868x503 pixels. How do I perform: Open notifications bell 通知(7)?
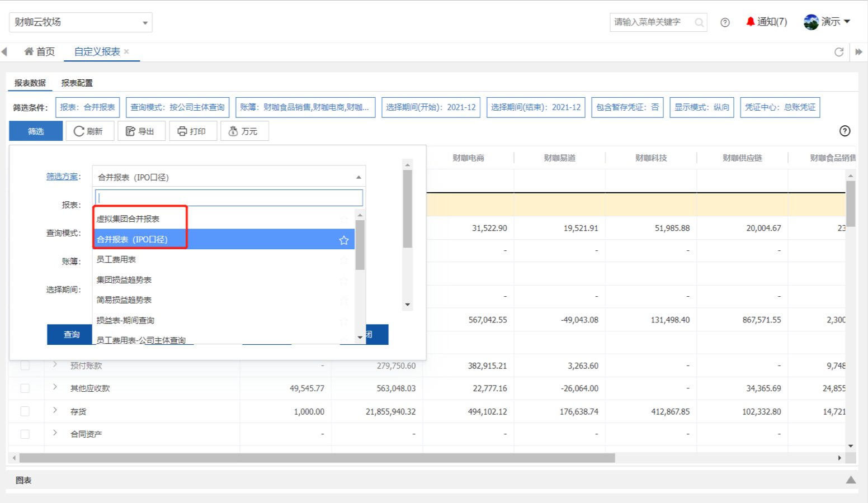(x=766, y=22)
